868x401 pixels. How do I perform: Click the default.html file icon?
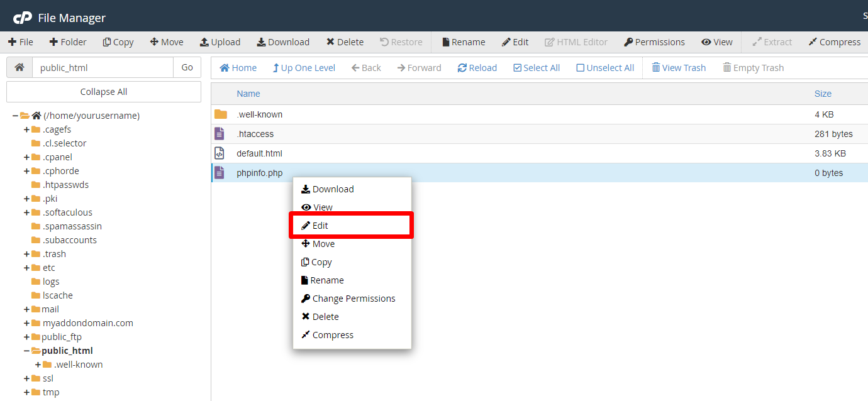[x=220, y=153]
